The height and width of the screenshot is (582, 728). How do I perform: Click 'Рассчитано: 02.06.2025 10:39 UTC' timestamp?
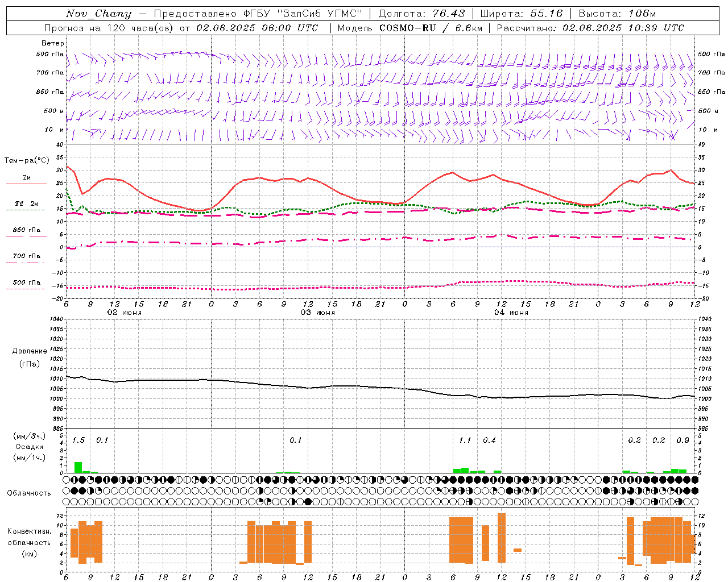(x=590, y=28)
